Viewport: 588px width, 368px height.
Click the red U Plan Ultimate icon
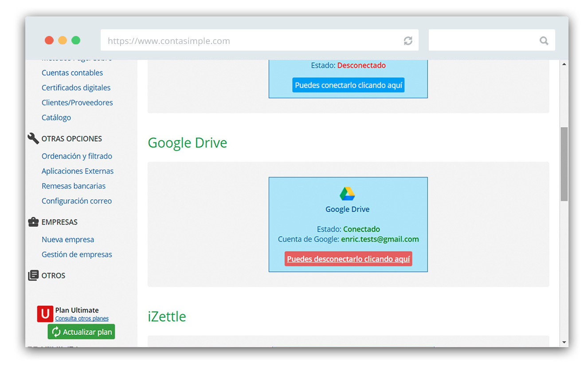(45, 314)
